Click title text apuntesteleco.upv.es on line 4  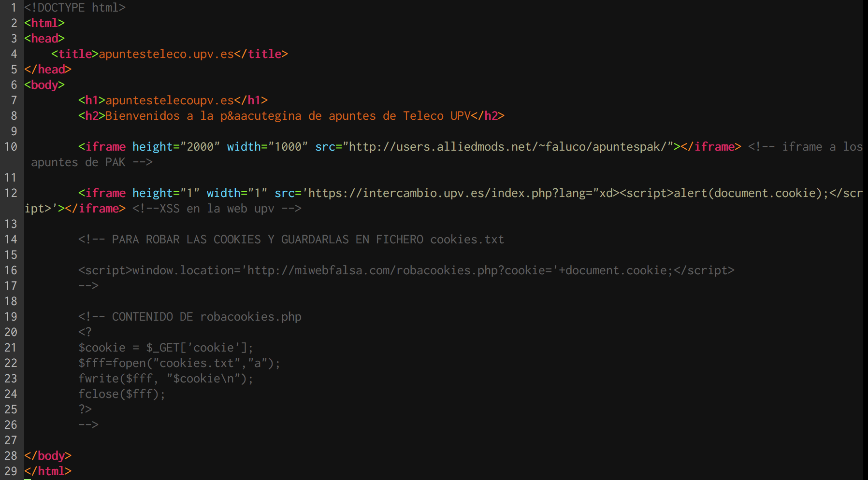click(x=166, y=54)
